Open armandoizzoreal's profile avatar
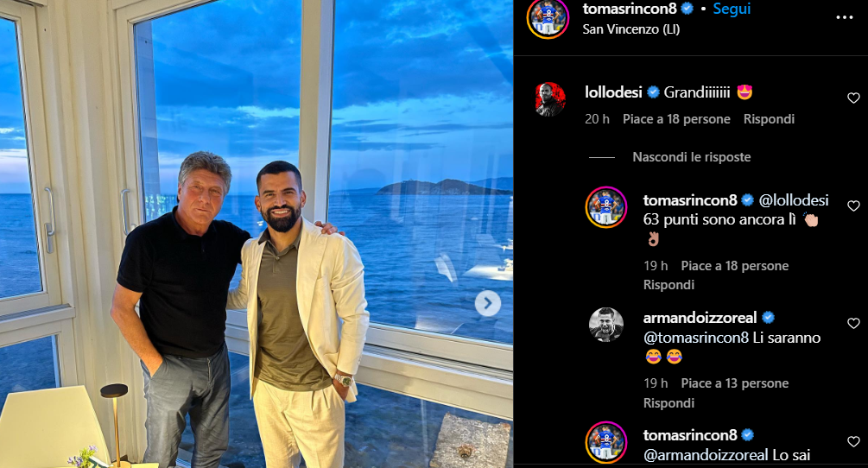Screen dimensions: 868x468 [x=605, y=325]
